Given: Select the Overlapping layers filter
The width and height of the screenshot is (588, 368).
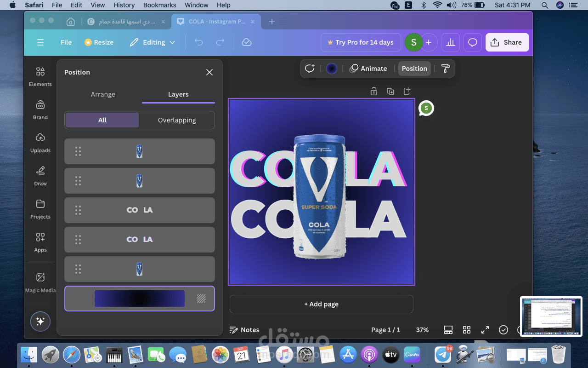Looking at the screenshot, I should click(x=177, y=120).
